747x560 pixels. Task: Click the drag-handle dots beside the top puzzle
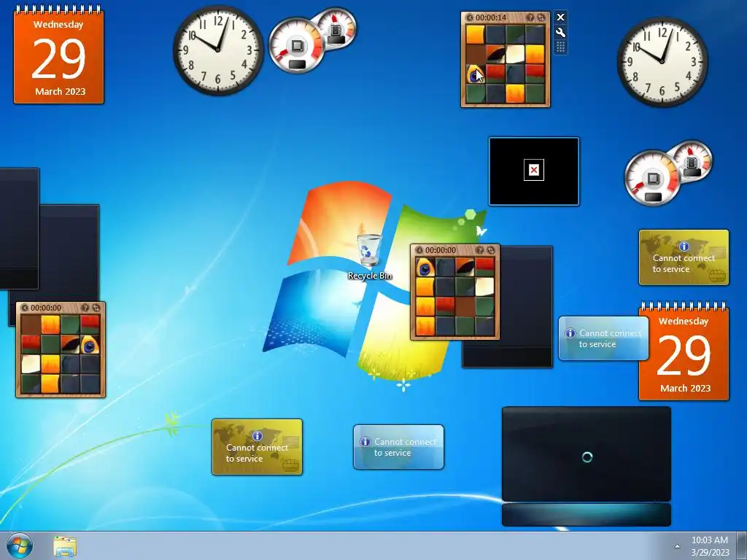point(561,47)
